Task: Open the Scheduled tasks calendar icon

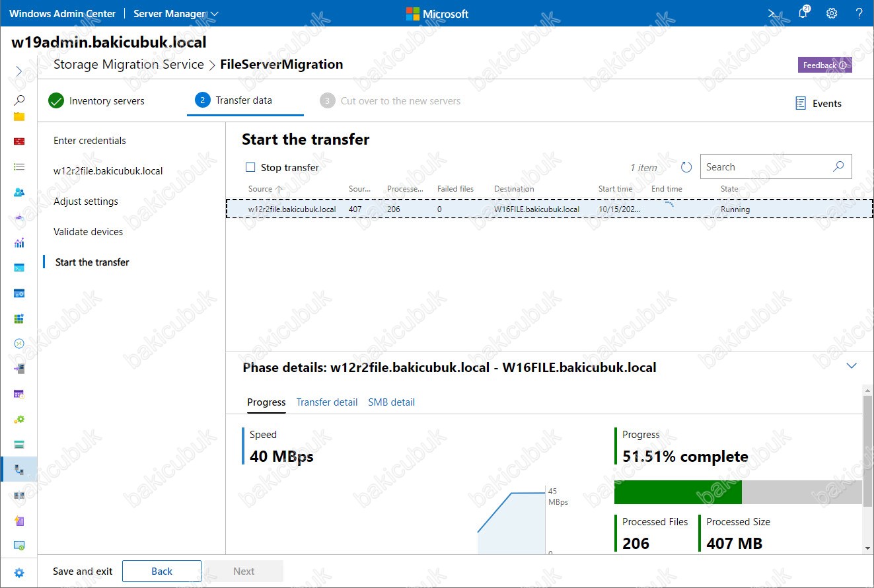Action: coord(19,394)
